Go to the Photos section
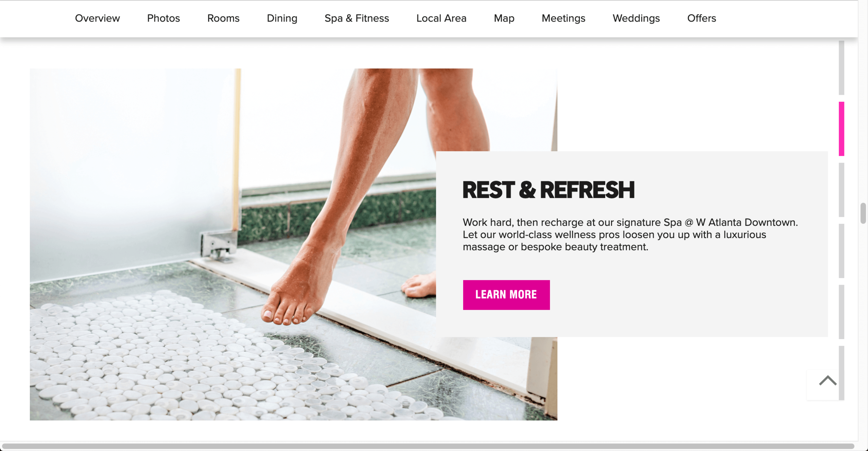The height and width of the screenshot is (451, 868). [x=163, y=18]
